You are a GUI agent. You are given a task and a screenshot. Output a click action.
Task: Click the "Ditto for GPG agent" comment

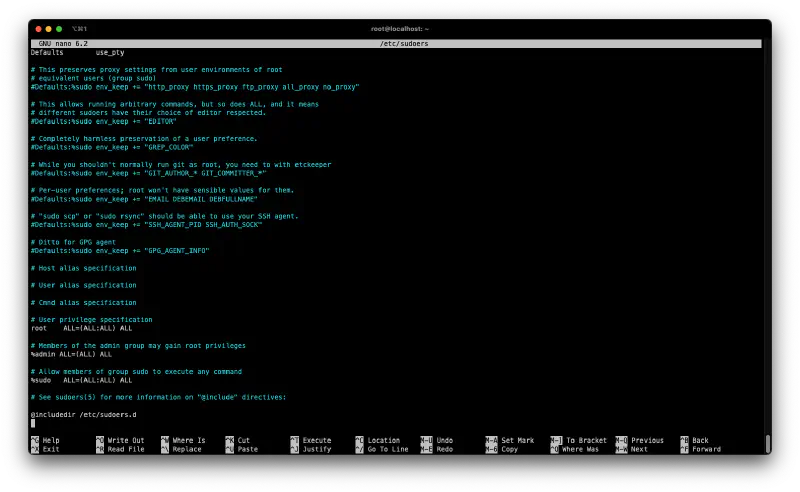(73, 242)
